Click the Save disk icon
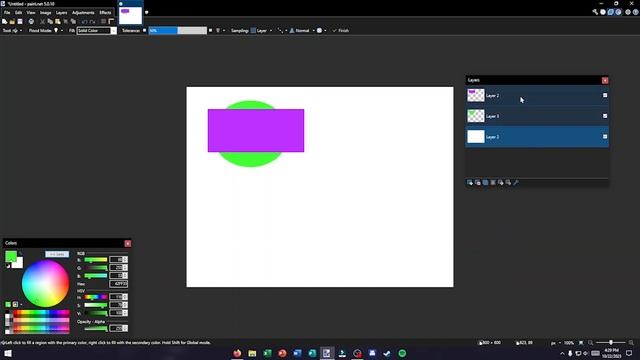 [20, 21]
